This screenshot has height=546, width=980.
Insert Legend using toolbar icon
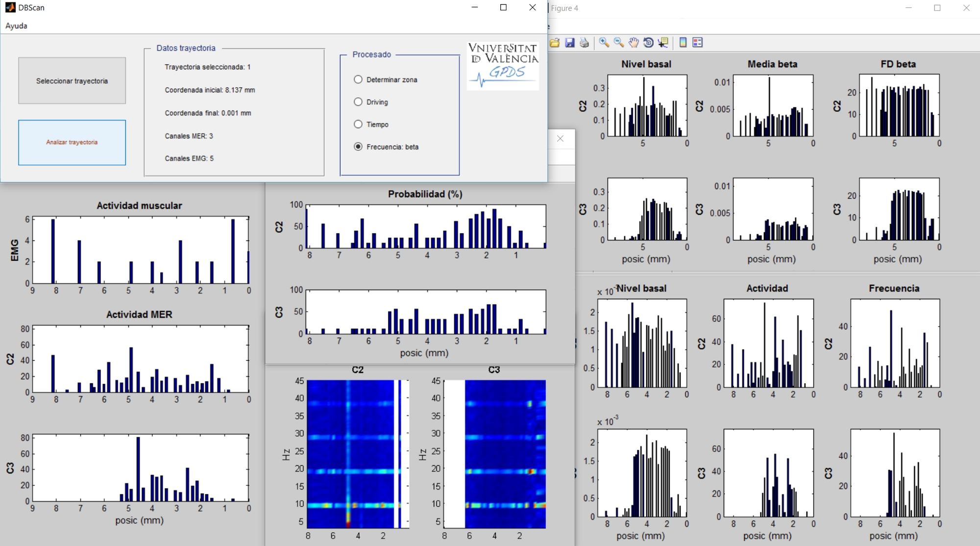[x=698, y=43]
